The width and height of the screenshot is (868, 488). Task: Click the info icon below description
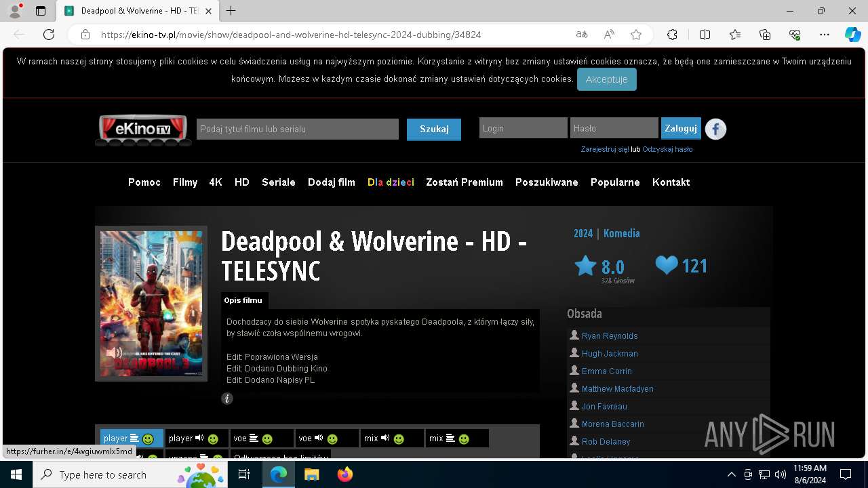pyautogui.click(x=227, y=399)
